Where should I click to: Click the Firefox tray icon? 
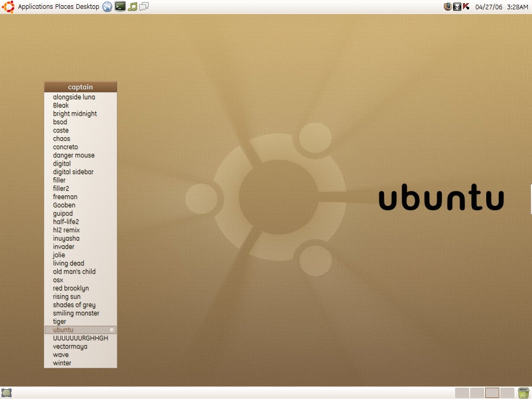[x=448, y=6]
